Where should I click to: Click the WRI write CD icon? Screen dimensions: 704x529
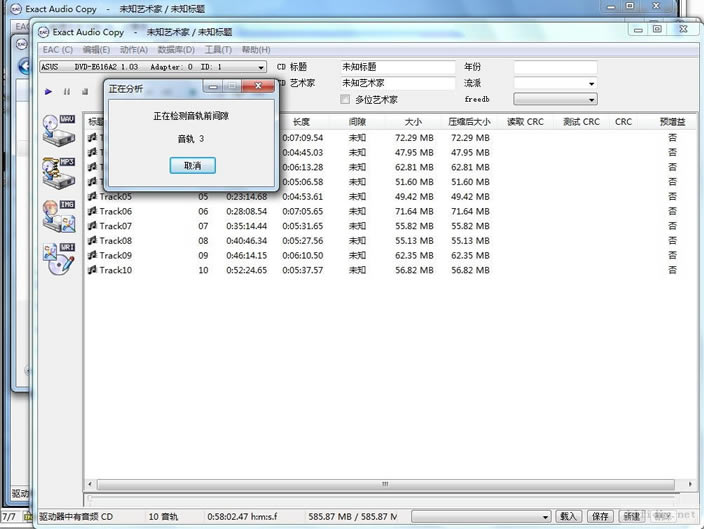click(x=58, y=258)
